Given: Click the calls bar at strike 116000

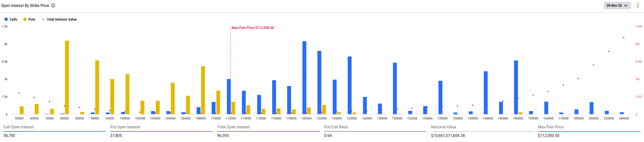Looking at the screenshot, I should [x=274, y=97].
